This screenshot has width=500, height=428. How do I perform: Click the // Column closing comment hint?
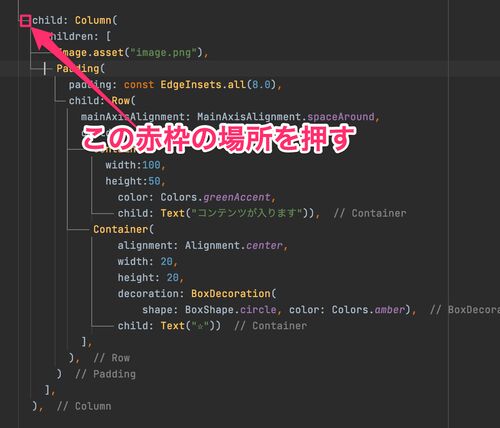(84, 406)
